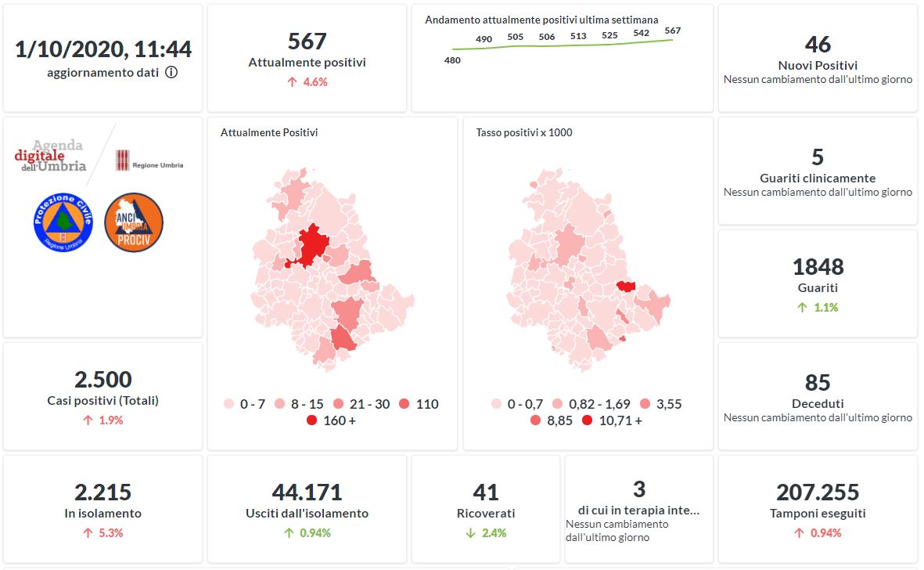Viewport: 924px width, 570px height.
Task: Click the info icon beside aggiornamento dati
Action: [x=171, y=73]
